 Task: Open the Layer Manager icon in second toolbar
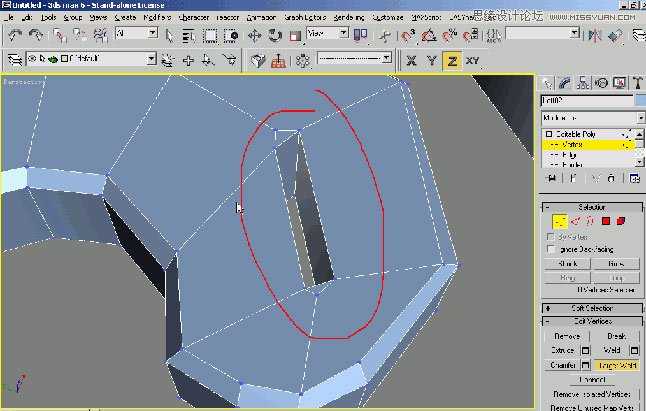coord(15,60)
